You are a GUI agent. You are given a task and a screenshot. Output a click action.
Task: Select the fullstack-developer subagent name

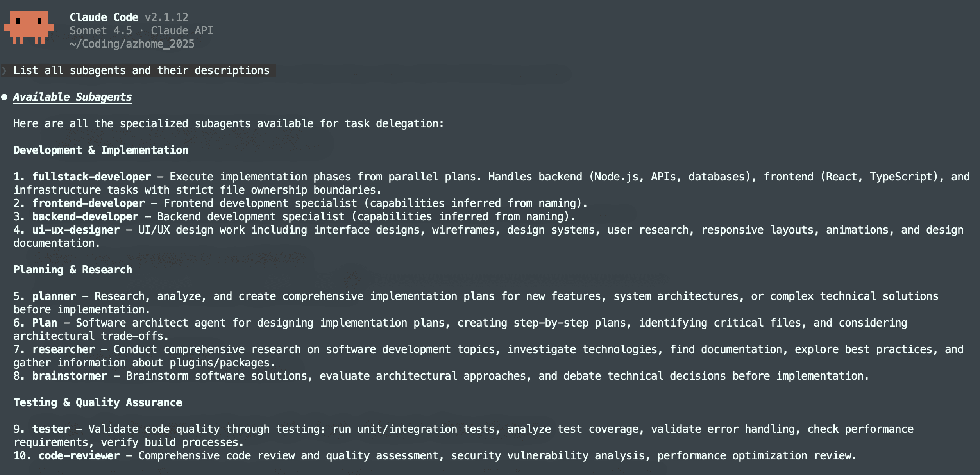click(x=91, y=177)
